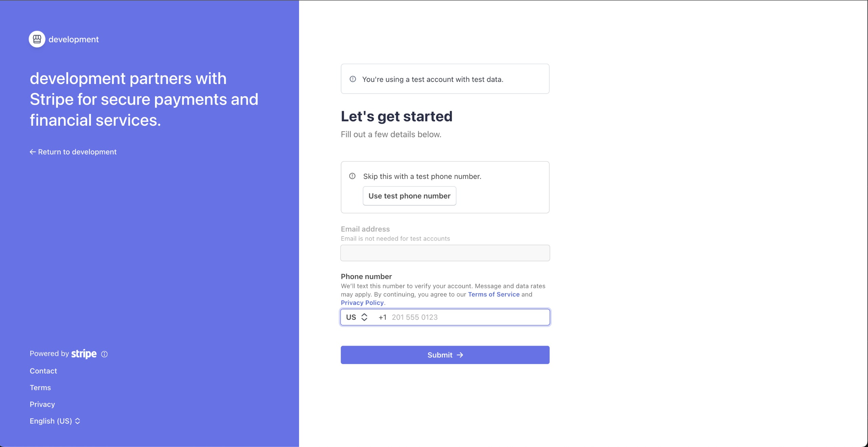The image size is (868, 447).
Task: Click the chevron next to US country
Action: pos(364,317)
